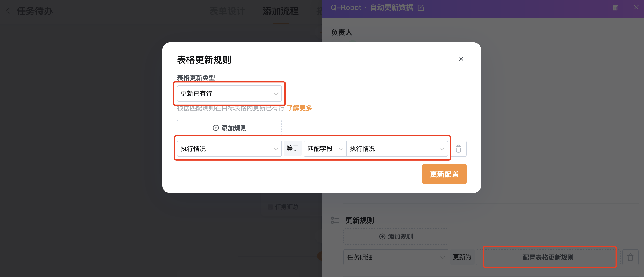Switch to the 添加流程 tab
644x277 pixels.
click(x=281, y=11)
